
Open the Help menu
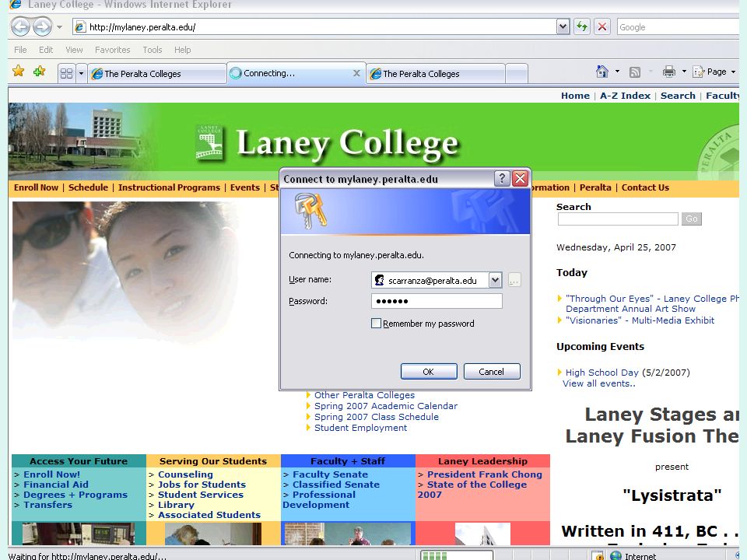pyautogui.click(x=182, y=50)
